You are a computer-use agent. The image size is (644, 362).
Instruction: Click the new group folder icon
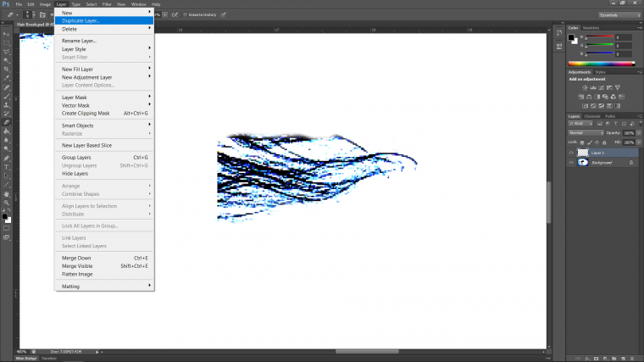(614, 359)
